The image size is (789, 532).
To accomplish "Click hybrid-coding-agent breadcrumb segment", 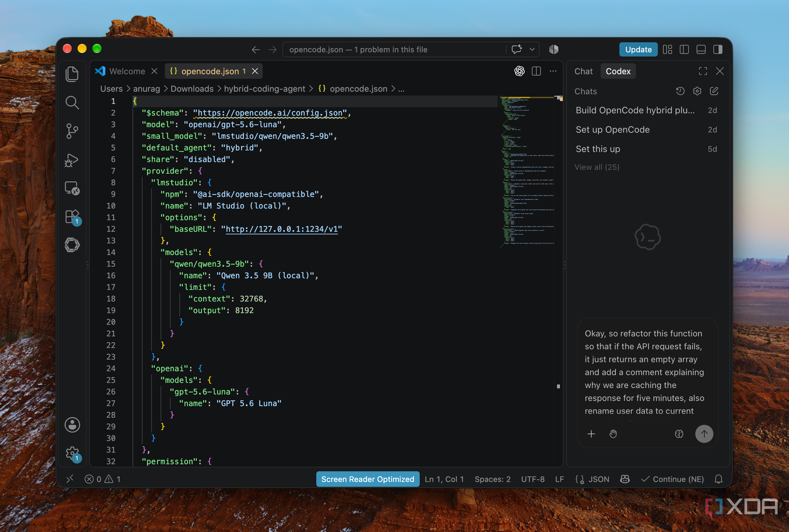I will pyautogui.click(x=264, y=89).
